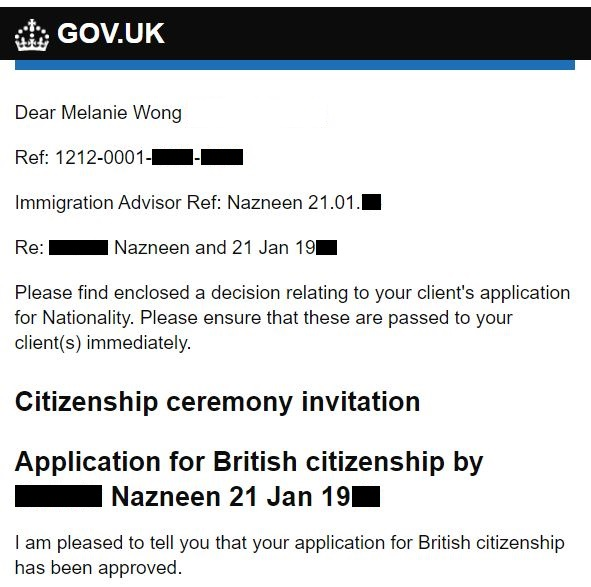Click the 'Please find enclosed a decision' paragraph
This screenshot has width=591, height=587.
pos(292,318)
